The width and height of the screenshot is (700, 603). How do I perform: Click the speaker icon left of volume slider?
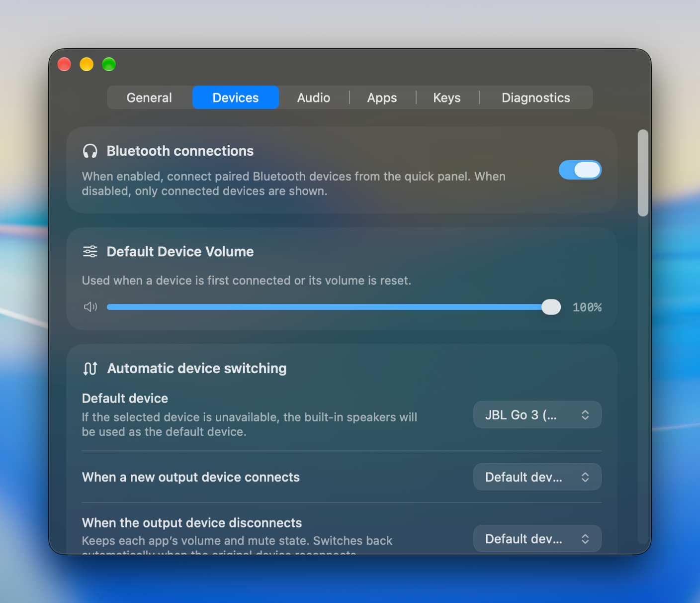coord(90,307)
